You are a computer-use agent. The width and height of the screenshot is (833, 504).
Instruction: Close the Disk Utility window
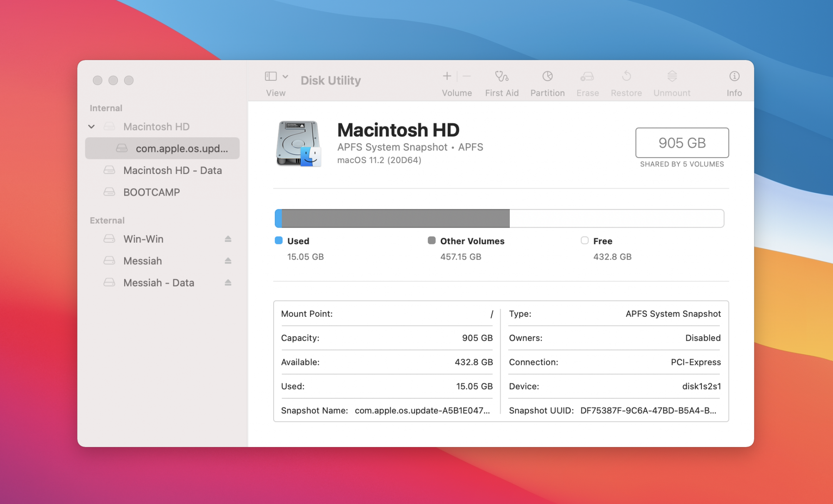click(x=97, y=80)
